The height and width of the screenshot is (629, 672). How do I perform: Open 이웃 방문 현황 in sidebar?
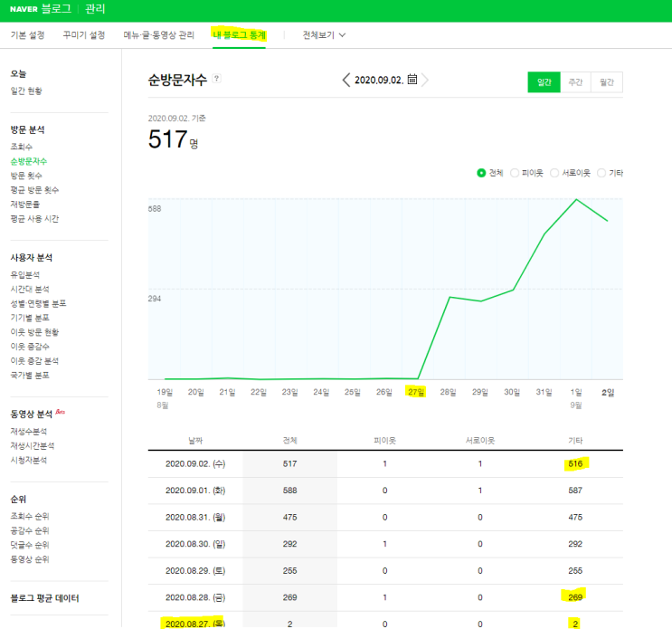click(x=34, y=332)
